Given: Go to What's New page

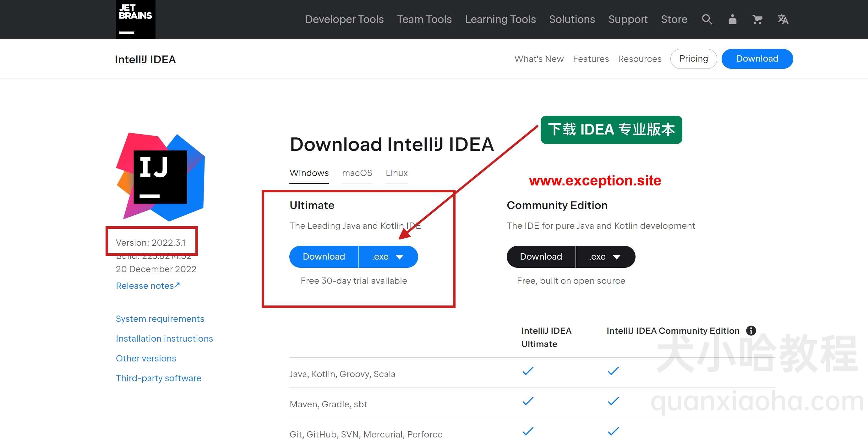Looking at the screenshot, I should coord(539,59).
